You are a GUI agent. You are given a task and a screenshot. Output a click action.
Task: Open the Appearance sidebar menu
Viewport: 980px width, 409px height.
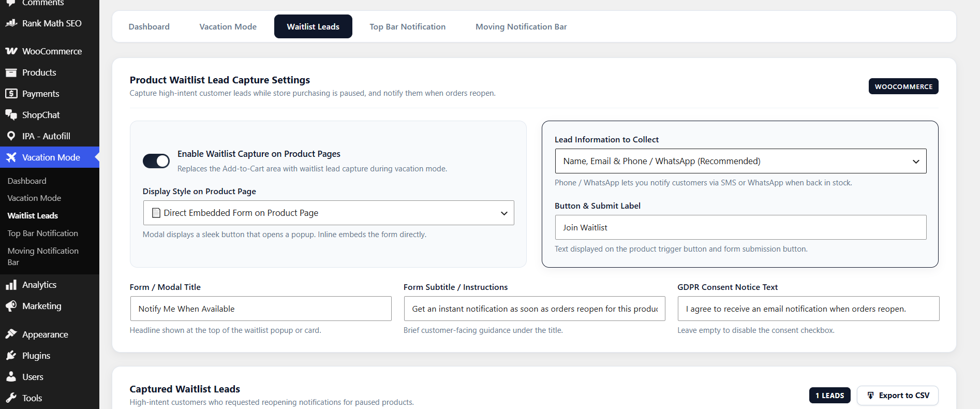pos(50,334)
